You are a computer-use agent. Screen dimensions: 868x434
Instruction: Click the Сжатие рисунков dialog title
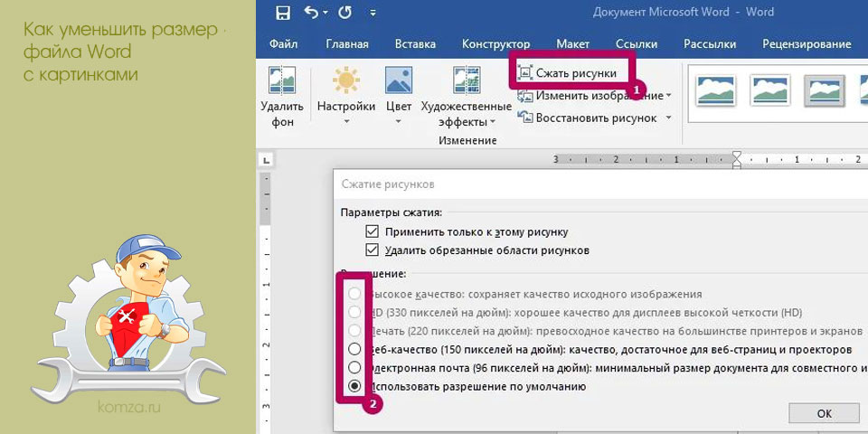tap(388, 184)
